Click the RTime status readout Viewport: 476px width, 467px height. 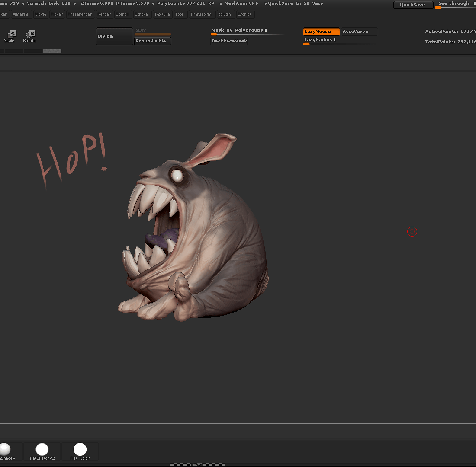(x=132, y=3)
